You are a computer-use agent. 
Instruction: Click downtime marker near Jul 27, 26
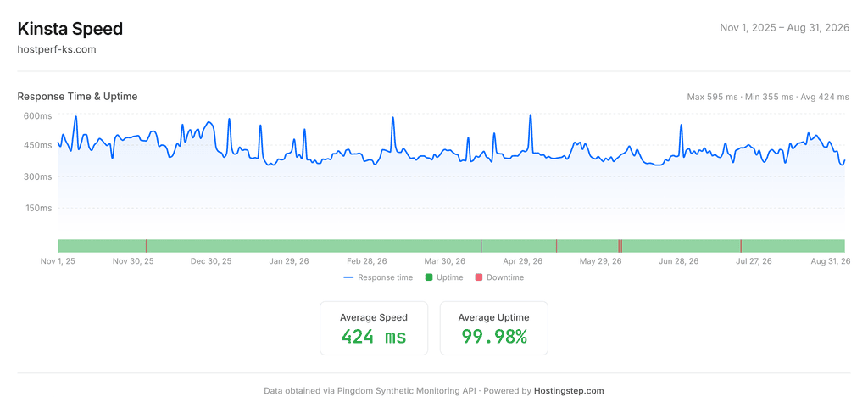tap(741, 246)
